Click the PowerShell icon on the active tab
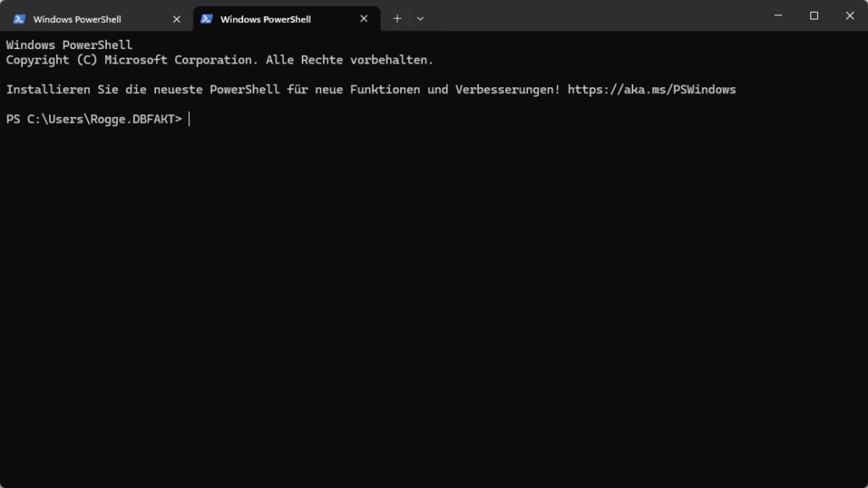This screenshot has height=488, width=868. (206, 19)
